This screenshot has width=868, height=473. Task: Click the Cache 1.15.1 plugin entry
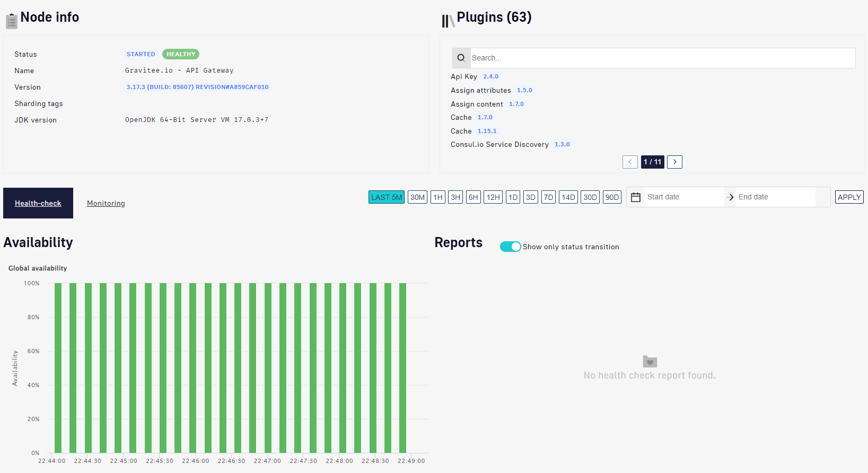(461, 131)
